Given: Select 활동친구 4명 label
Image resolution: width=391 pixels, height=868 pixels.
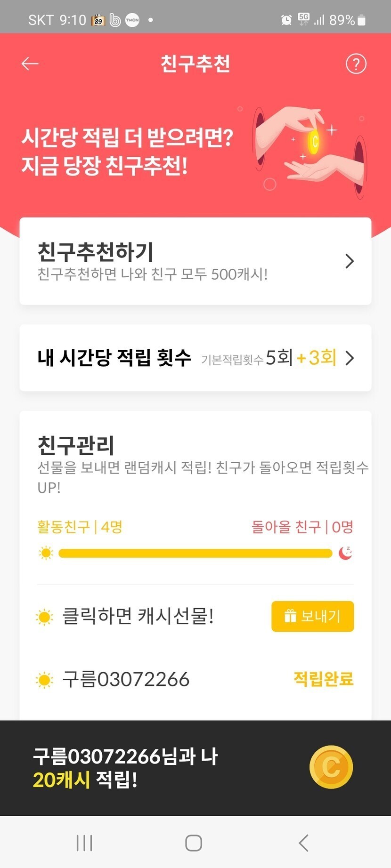Looking at the screenshot, I should (x=80, y=527).
